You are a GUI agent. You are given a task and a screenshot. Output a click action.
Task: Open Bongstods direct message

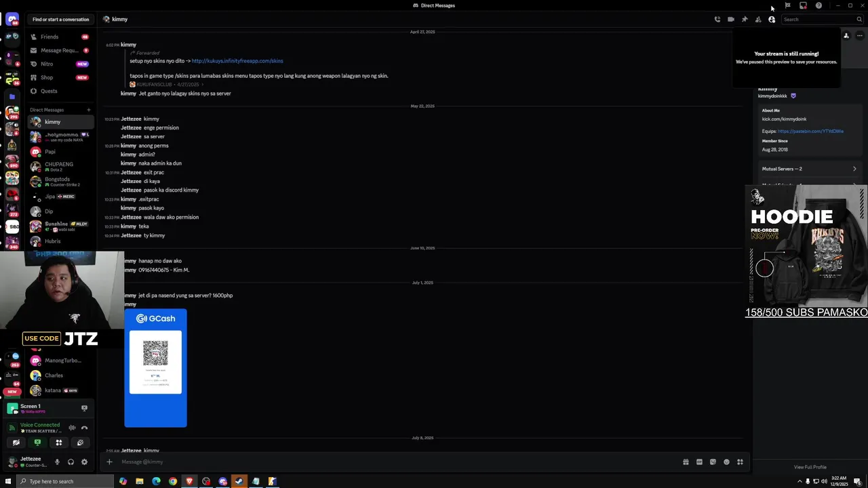[x=61, y=182]
